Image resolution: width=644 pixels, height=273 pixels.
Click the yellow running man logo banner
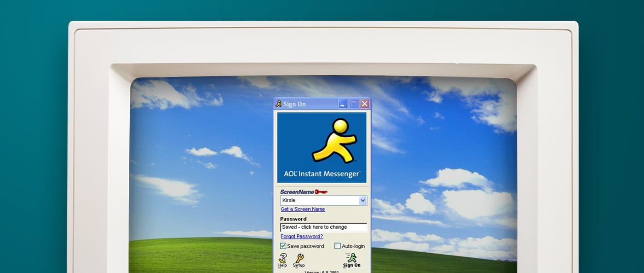(x=334, y=140)
